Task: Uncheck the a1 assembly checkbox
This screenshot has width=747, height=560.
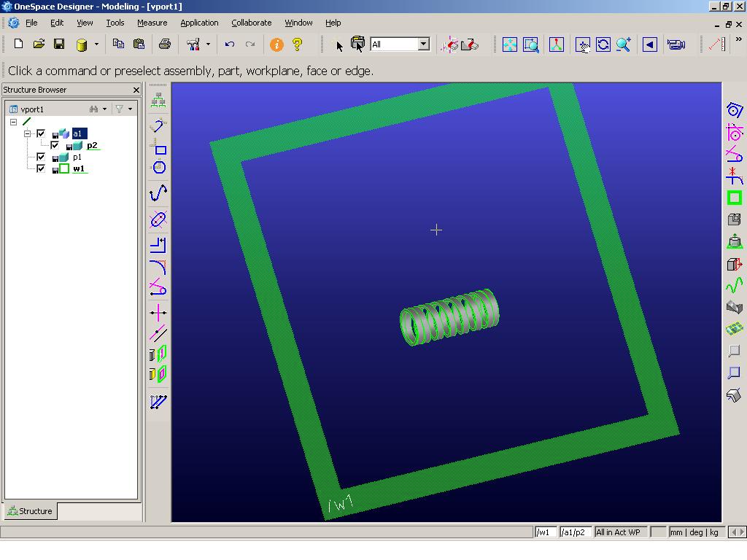Action: point(41,133)
